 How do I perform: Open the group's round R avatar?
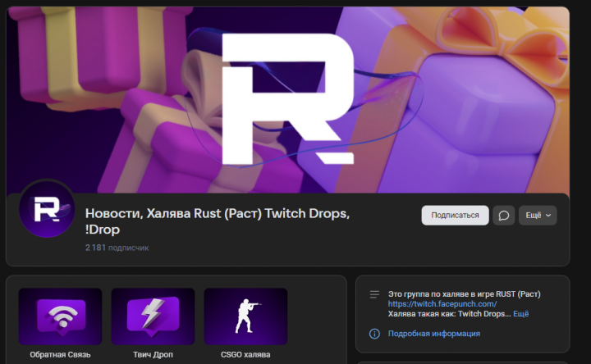pos(47,209)
